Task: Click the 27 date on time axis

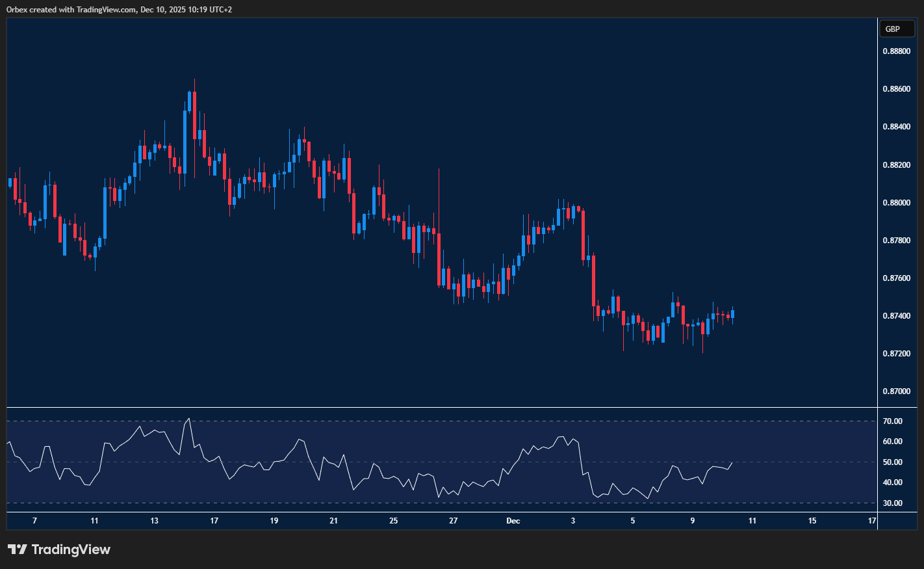Action: pos(454,521)
